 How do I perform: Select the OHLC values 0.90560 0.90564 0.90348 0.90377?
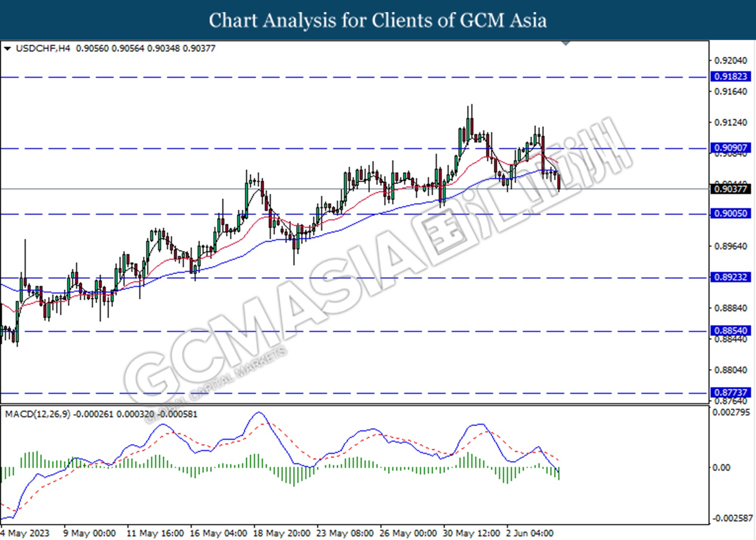click(x=146, y=48)
